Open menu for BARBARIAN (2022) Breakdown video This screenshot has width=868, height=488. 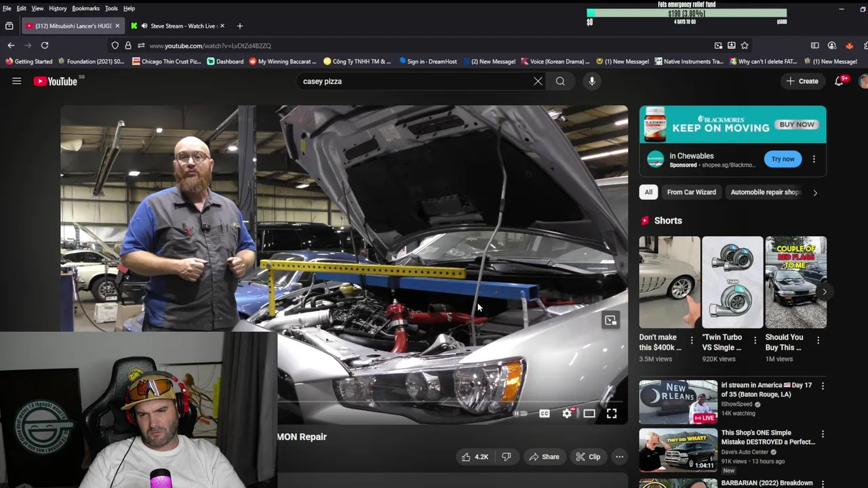(823, 483)
